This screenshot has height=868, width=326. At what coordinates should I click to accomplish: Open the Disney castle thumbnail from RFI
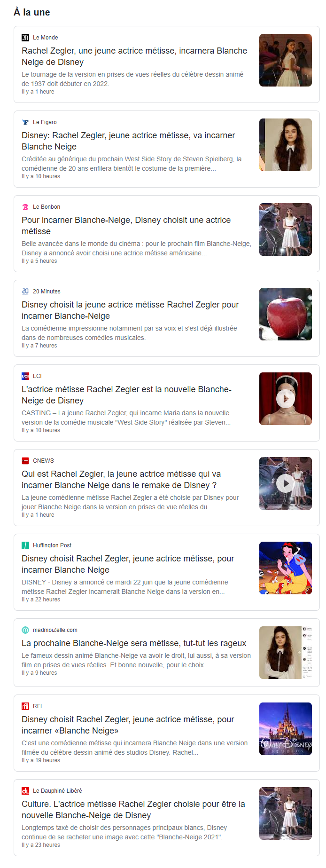(286, 729)
